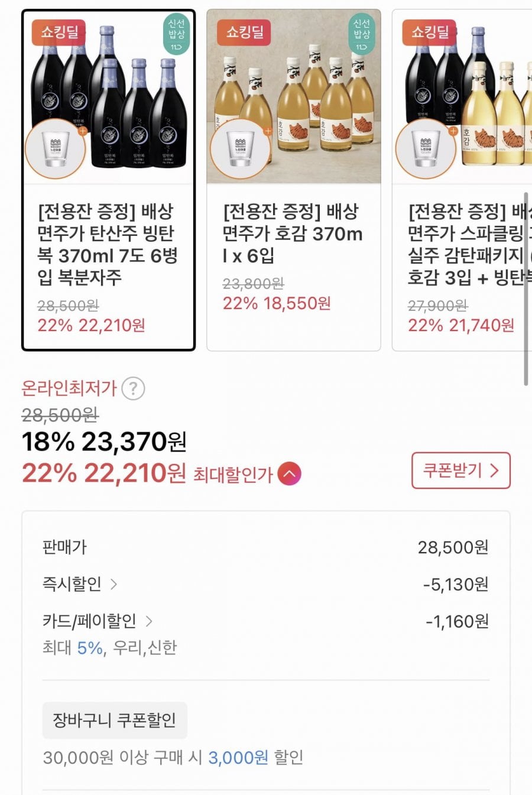The height and width of the screenshot is (795, 532).
Task: Click the 쇼킹딜 badge on 빙탄복 product
Action: click(x=59, y=32)
